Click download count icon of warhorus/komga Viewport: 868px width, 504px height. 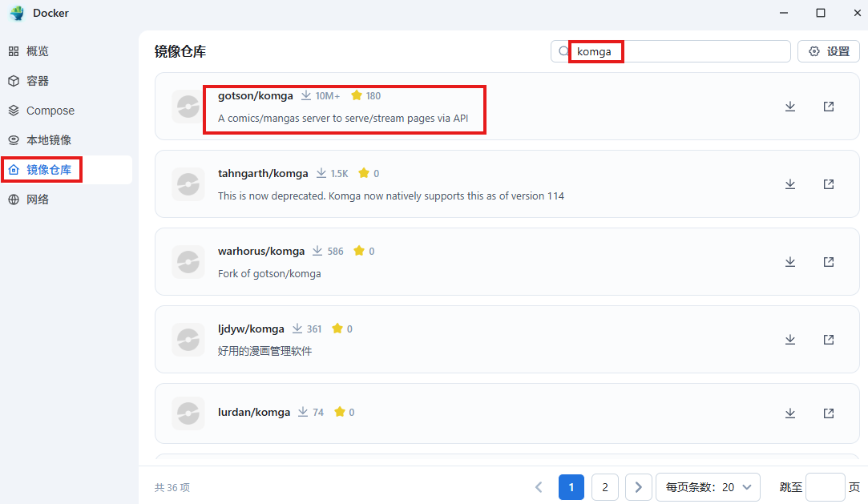(317, 251)
